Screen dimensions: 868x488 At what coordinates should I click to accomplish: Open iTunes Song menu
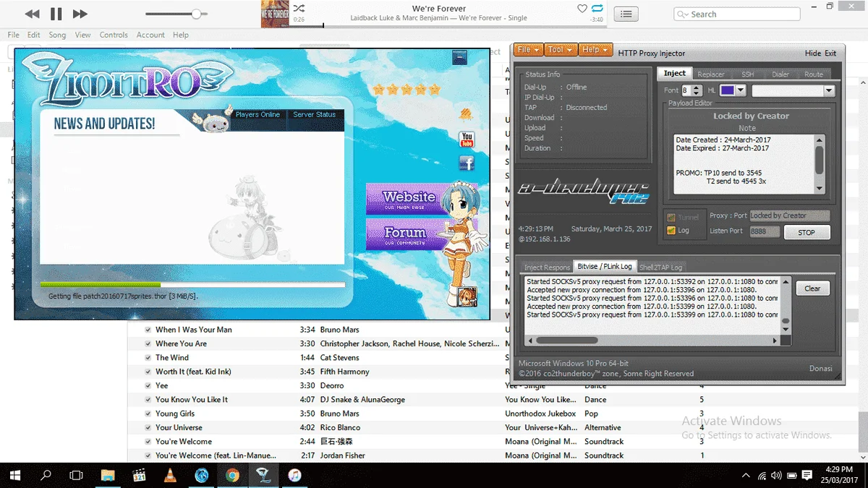57,35
